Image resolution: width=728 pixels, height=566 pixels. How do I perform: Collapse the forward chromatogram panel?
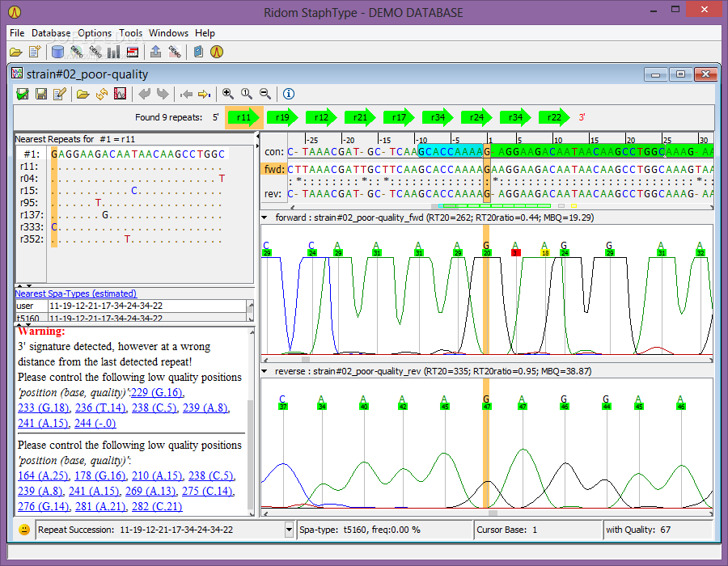pyautogui.click(x=265, y=218)
